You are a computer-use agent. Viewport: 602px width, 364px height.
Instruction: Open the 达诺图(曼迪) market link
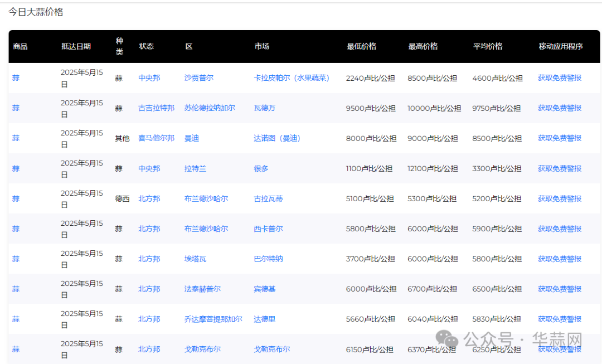point(277,138)
